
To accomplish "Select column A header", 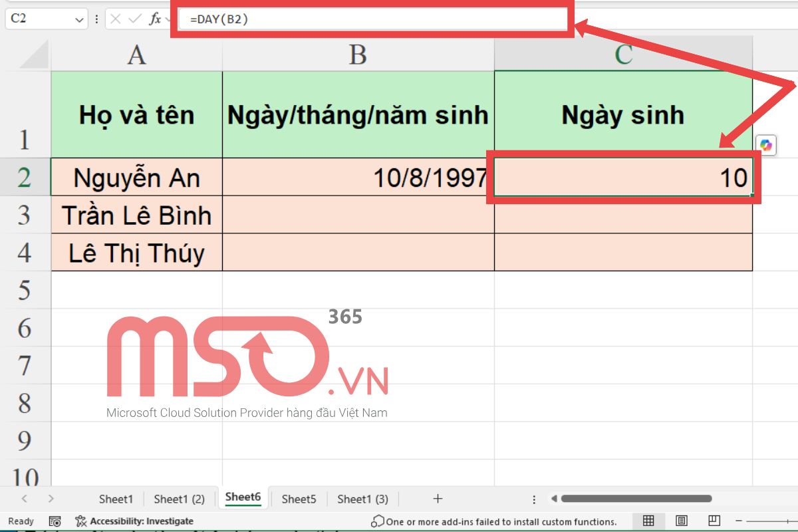I will pos(136,54).
